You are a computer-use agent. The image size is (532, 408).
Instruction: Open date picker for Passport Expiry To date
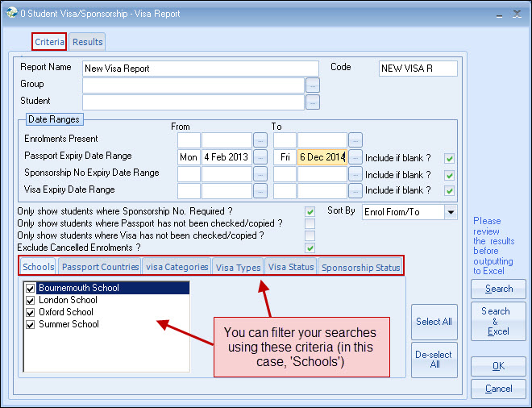(x=355, y=157)
